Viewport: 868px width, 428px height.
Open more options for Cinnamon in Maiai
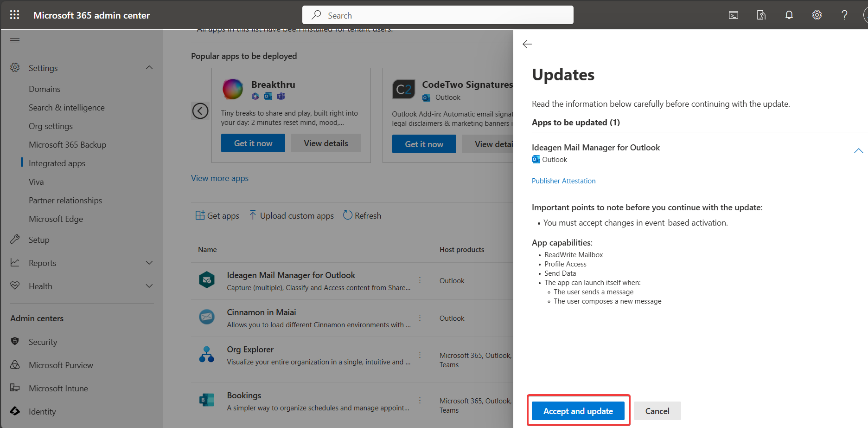pos(420,318)
